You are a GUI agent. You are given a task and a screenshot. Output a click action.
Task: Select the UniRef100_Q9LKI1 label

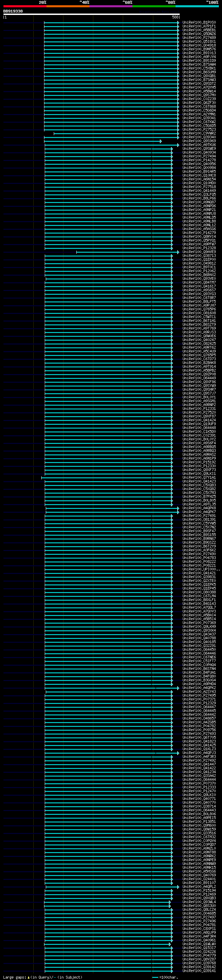(x=199, y=473)
